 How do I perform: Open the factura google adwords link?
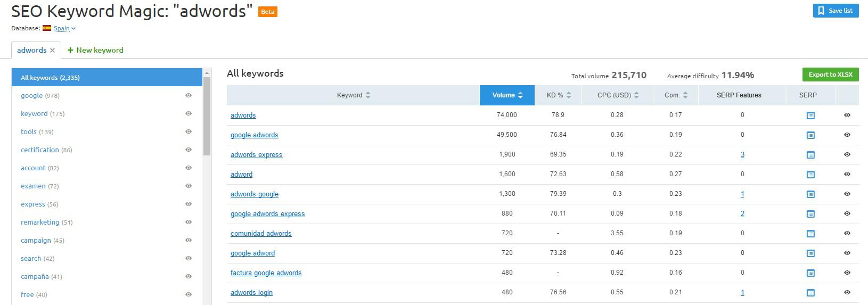(266, 273)
